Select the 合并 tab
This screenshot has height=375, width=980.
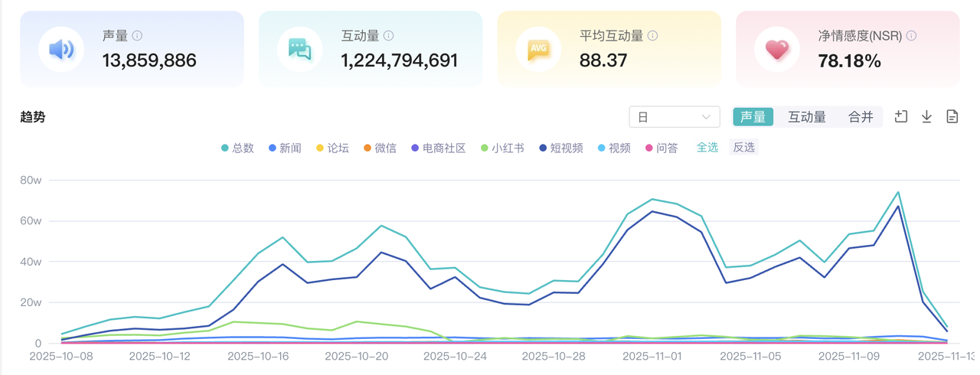tap(861, 117)
